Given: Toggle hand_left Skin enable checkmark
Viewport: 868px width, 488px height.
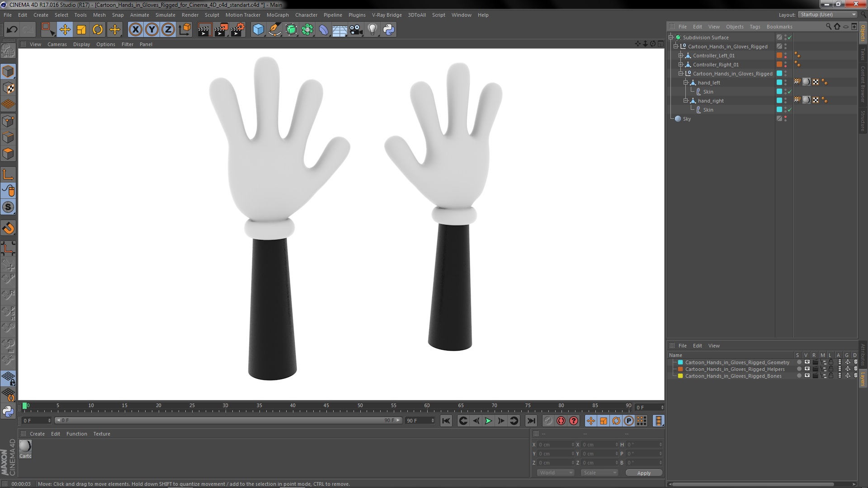Looking at the screenshot, I should point(790,92).
